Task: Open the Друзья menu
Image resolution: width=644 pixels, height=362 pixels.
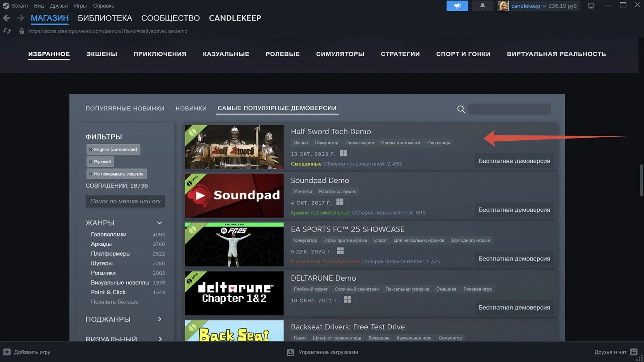Action: [x=59, y=6]
